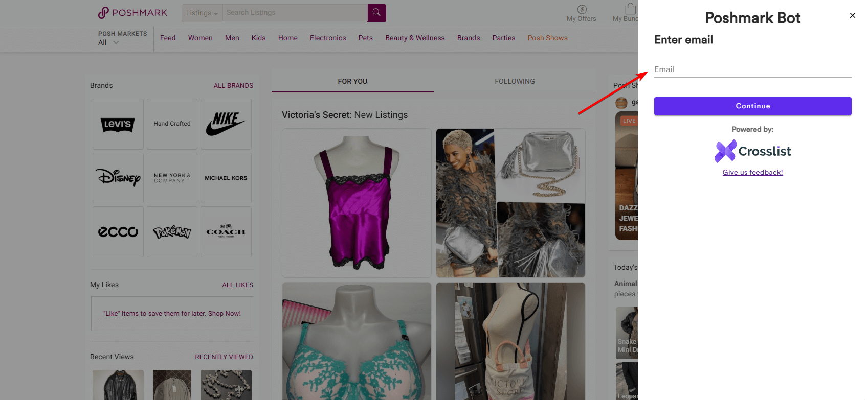Open My Offers dollar icon
The width and height of the screenshot is (868, 400).
point(582,9)
